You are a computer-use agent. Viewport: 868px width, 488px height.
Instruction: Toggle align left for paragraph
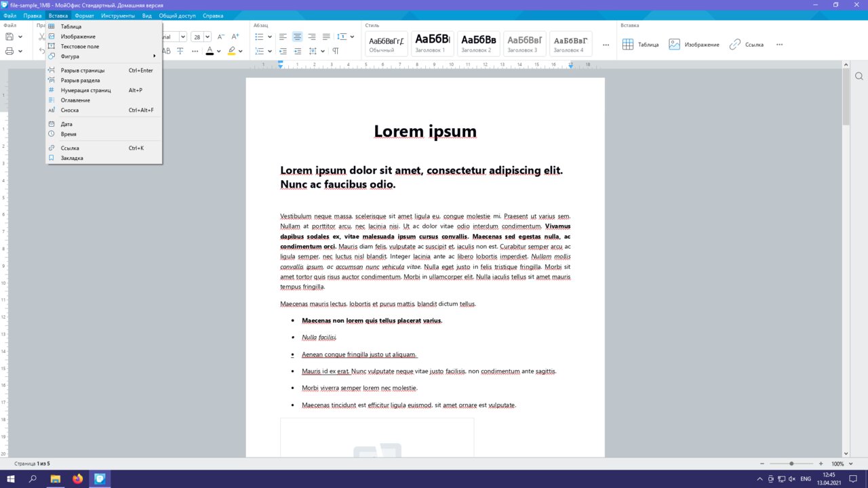tap(283, 37)
